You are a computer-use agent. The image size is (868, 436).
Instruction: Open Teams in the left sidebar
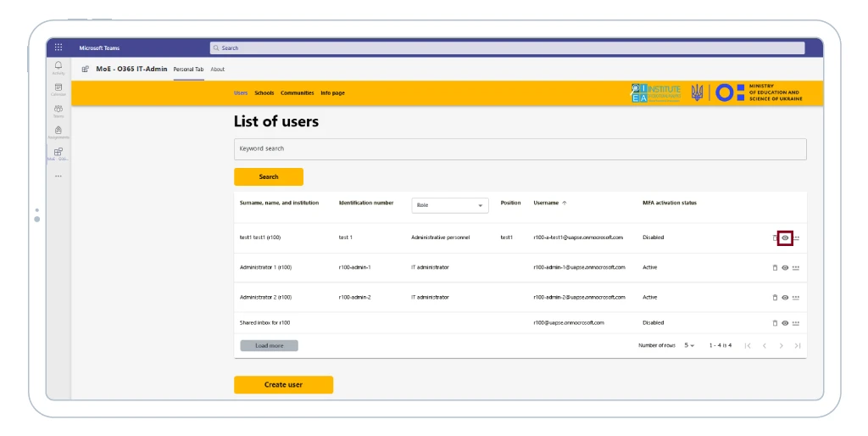[x=58, y=111]
